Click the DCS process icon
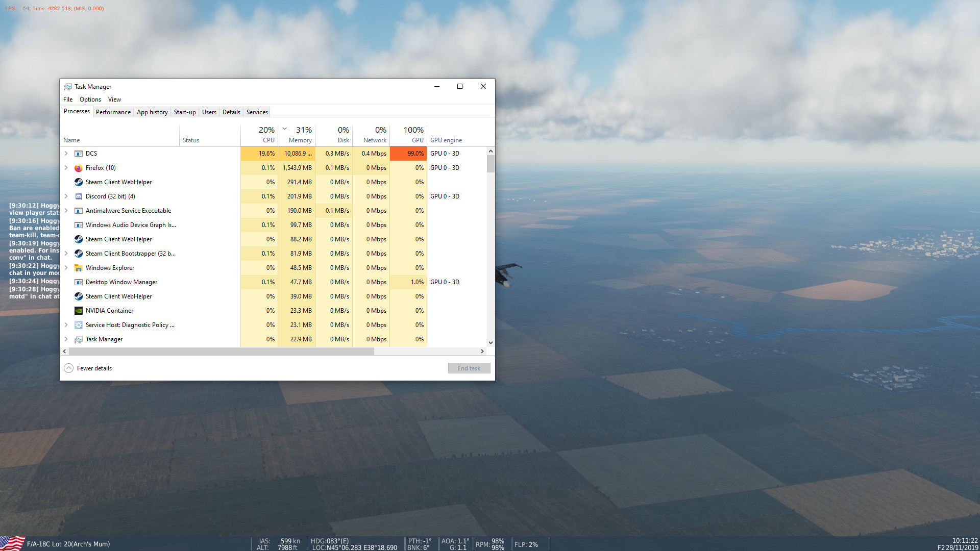This screenshot has height=551, width=980. [x=78, y=154]
